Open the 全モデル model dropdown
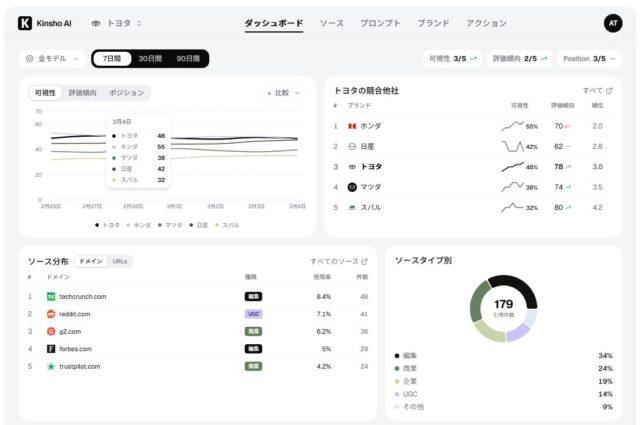640x425 pixels. click(x=52, y=59)
